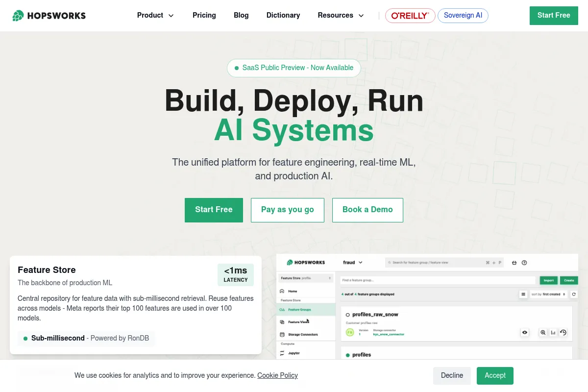This screenshot has width=588, height=392.
Task: Click Start Free in the top navigation
Action: click(x=554, y=16)
